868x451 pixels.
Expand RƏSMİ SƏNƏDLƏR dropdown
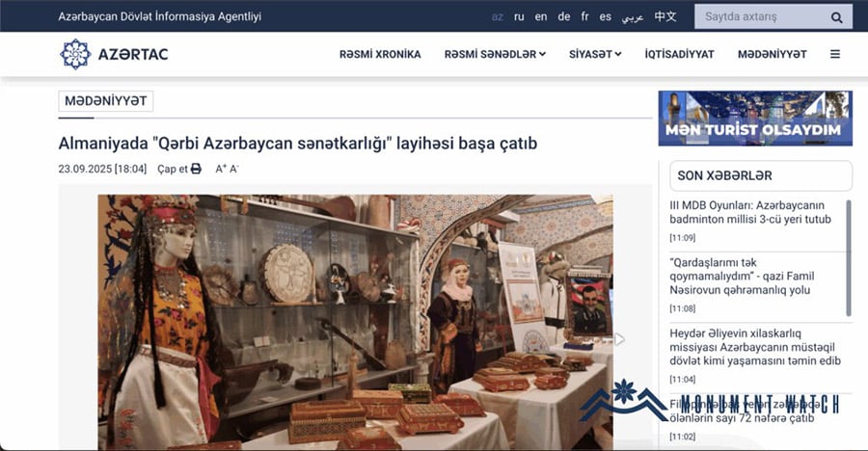pyautogui.click(x=495, y=54)
